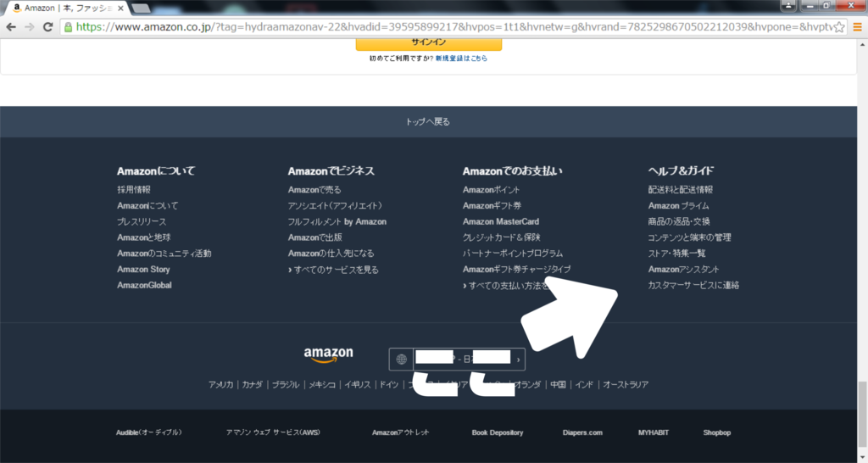Open Amazon プライム link

pos(678,205)
